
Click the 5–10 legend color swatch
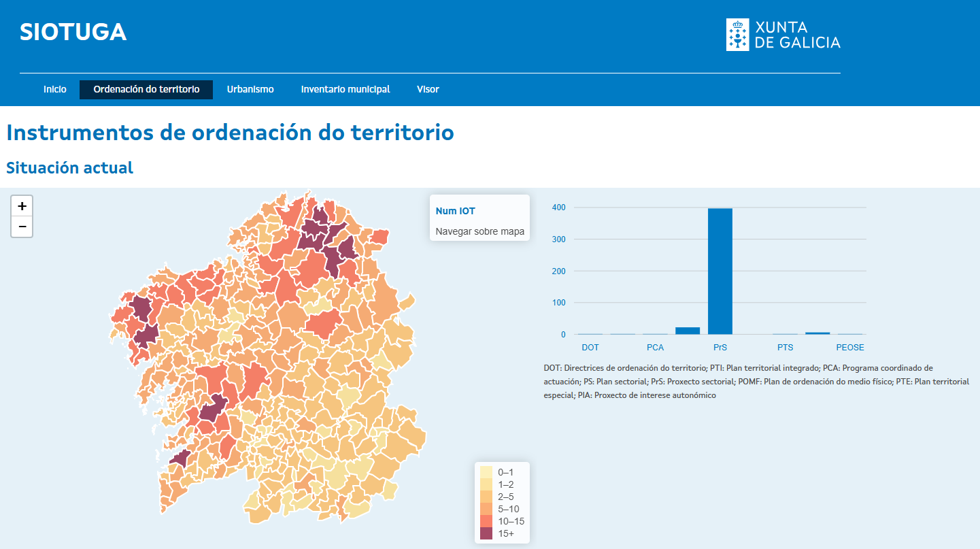[486, 509]
